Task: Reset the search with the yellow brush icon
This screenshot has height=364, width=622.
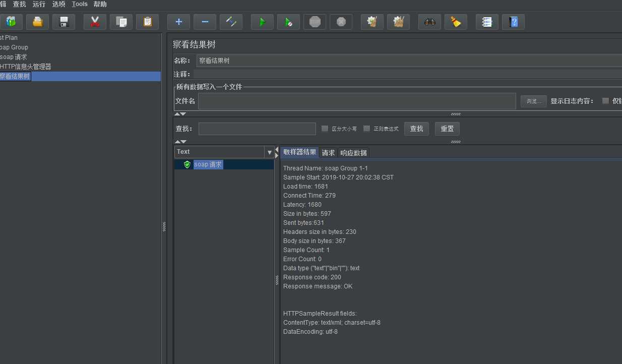Action: (456, 22)
